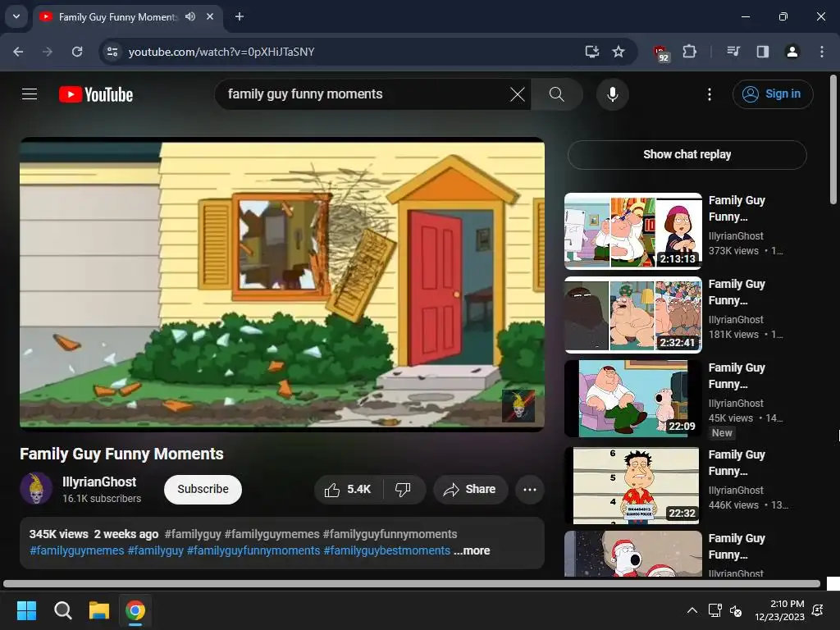Open network status tray icon

click(714, 610)
